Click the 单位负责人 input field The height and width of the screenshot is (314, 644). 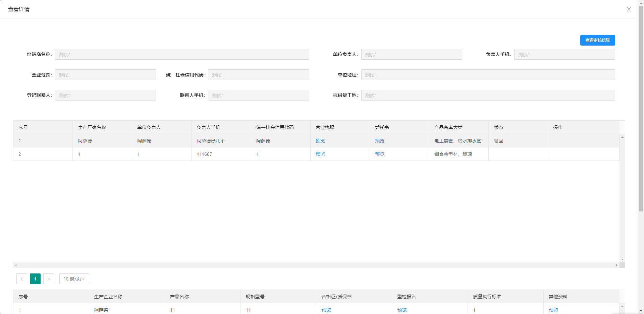[412, 55]
